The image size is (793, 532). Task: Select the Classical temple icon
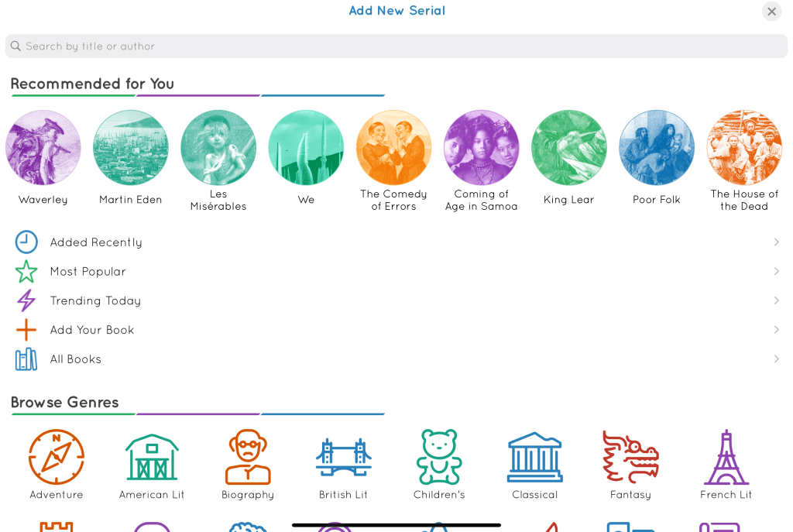click(x=534, y=457)
